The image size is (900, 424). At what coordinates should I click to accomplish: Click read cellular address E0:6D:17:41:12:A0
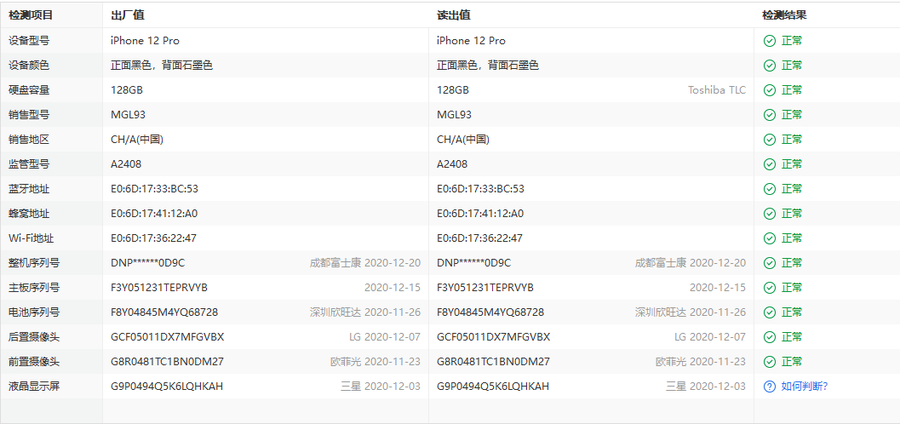click(480, 213)
